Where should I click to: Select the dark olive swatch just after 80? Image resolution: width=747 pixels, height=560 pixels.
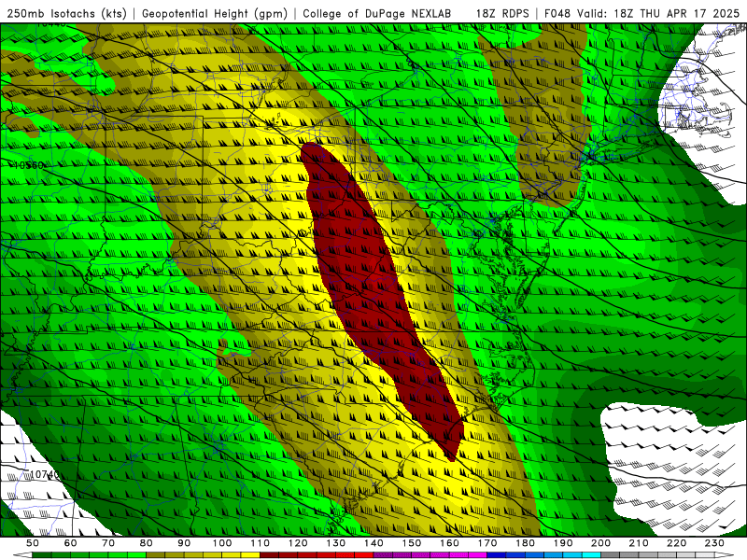pyautogui.click(x=156, y=555)
